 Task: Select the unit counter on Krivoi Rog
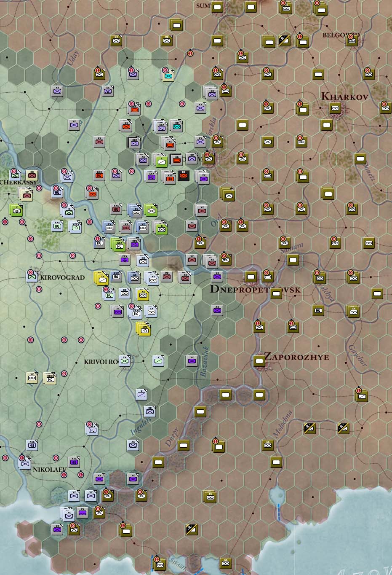coord(125,361)
